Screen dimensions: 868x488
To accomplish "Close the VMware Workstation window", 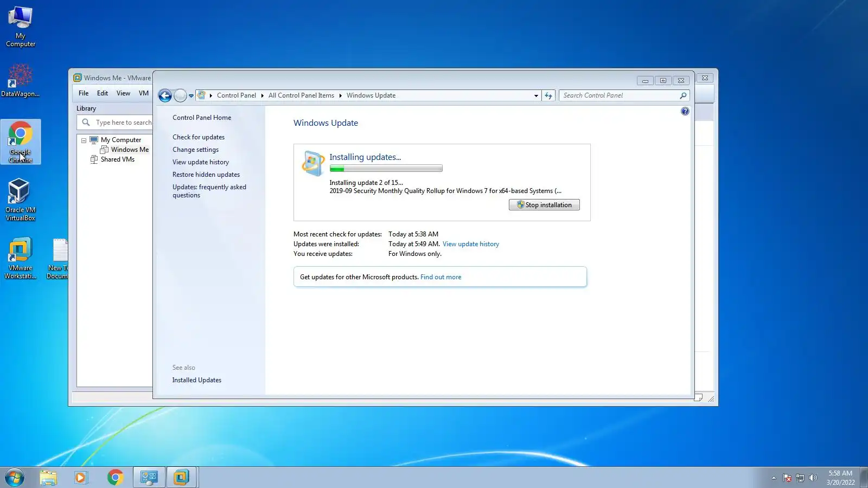I will point(705,78).
